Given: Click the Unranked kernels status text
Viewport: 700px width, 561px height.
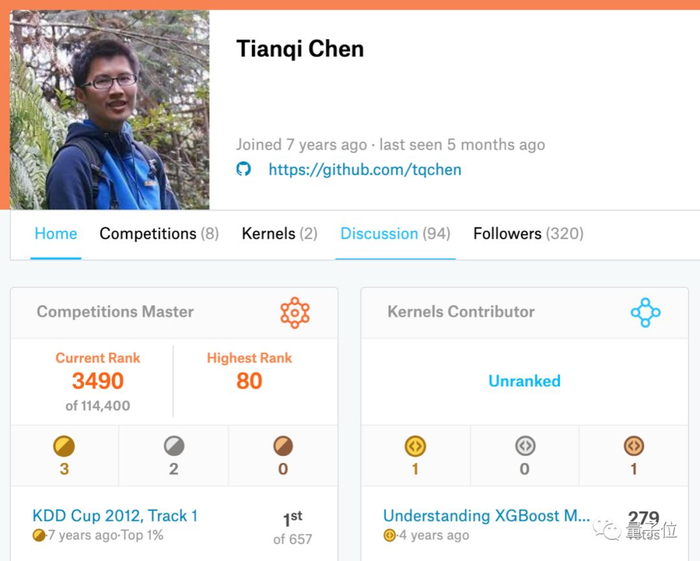Looking at the screenshot, I should (x=524, y=381).
